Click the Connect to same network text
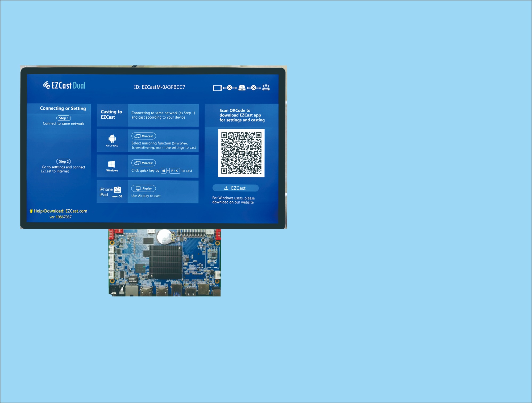The height and width of the screenshot is (403, 532). pyautogui.click(x=64, y=124)
